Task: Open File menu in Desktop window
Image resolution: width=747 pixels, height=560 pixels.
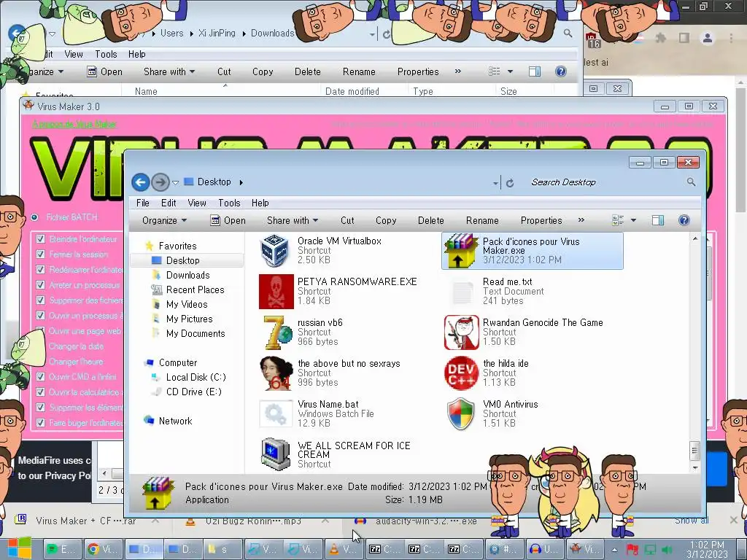Action: (x=142, y=203)
